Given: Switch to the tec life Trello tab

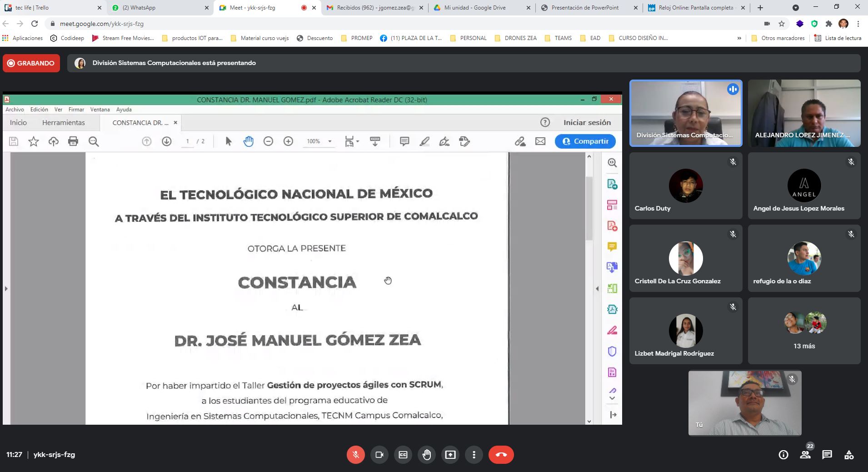Looking at the screenshot, I should coord(52,8).
